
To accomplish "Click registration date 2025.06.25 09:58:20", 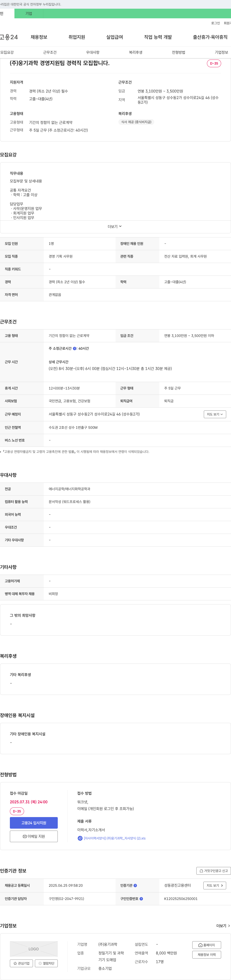I will pos(66,885).
